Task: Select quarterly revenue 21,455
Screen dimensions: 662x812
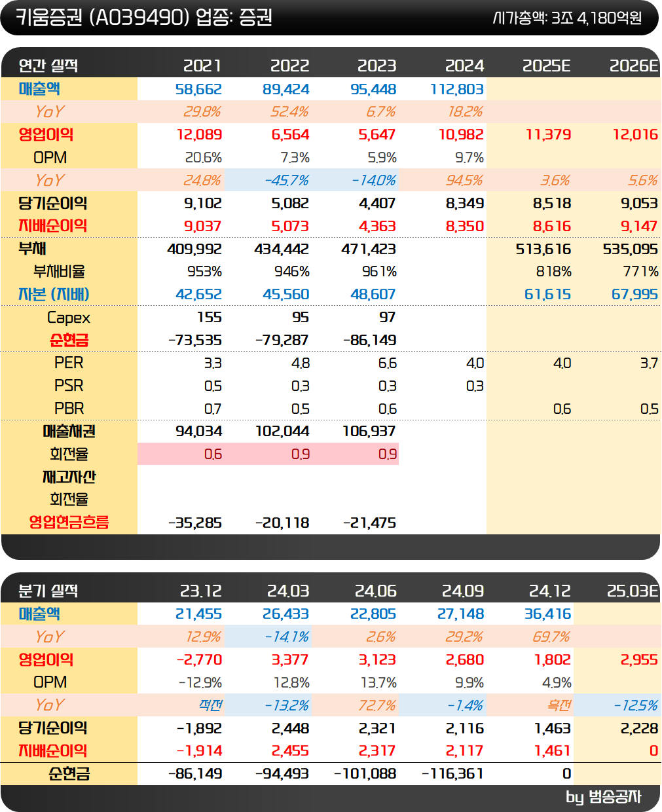Action: pos(198,614)
